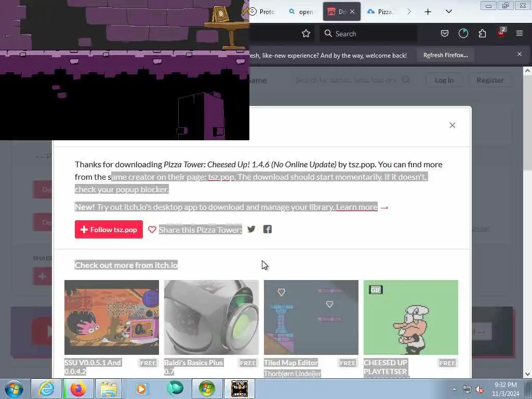Switch to the open search tab
Viewport: 532px width, 399px height.
(x=301, y=11)
